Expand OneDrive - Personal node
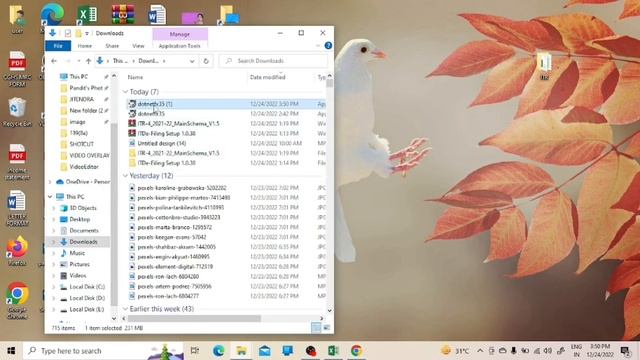Screen dimensions: 640x360 pyautogui.click(x=50, y=182)
